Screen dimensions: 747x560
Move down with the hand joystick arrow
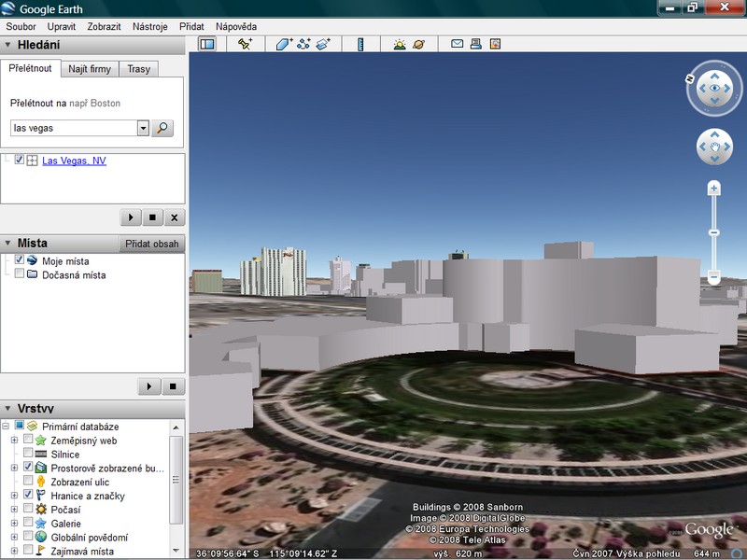(x=714, y=159)
